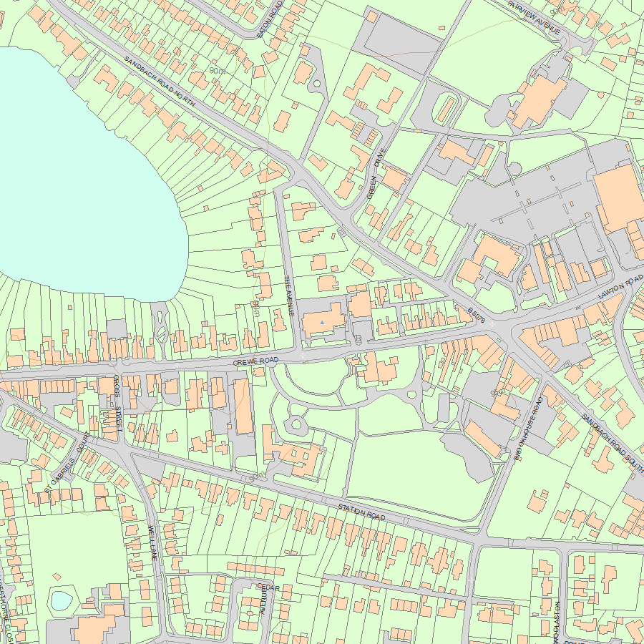Select the small pond below Well Lane
Screen dimensions: 644x644
62,600
